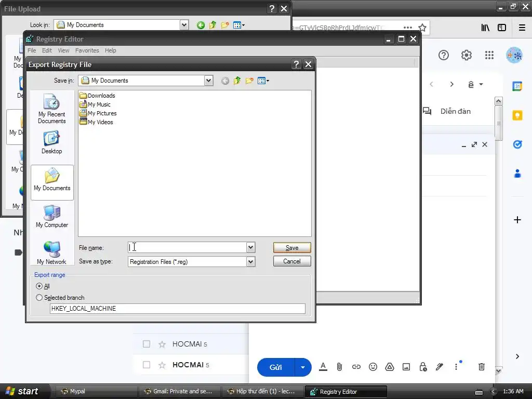This screenshot has height=399, width=532.
Task: Click the HKEY_LOCAL_MACHINE branch field
Action: click(x=178, y=309)
